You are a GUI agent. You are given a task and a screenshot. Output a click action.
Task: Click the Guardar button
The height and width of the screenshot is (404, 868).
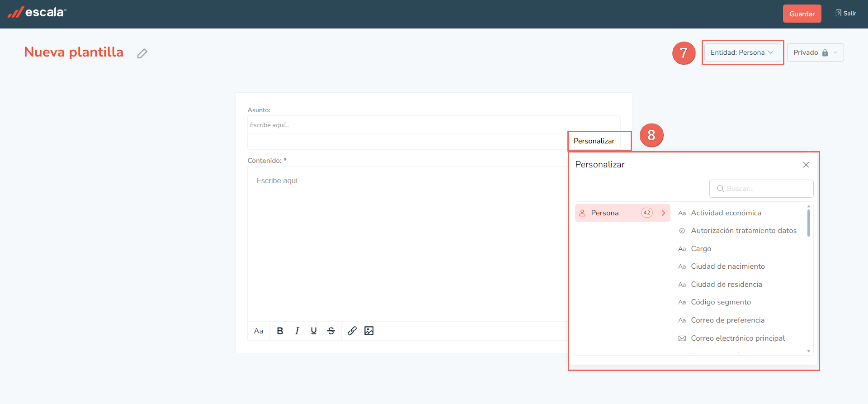[802, 14]
